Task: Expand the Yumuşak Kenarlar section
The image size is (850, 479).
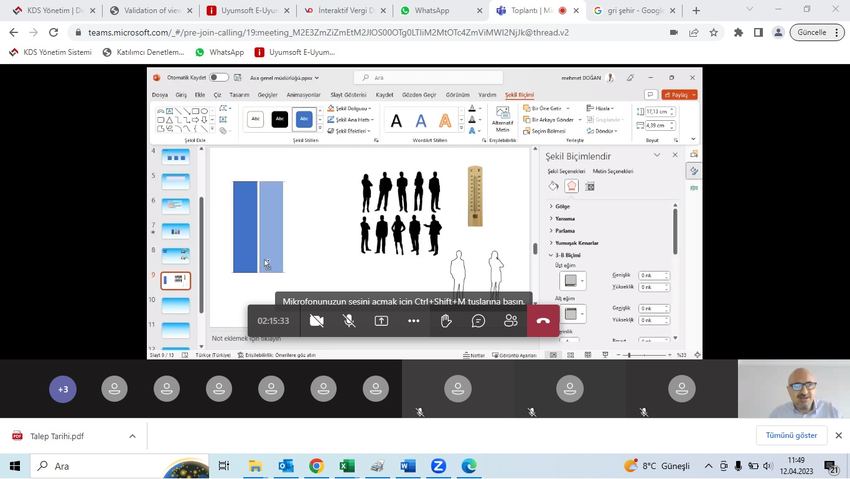Action: point(574,243)
